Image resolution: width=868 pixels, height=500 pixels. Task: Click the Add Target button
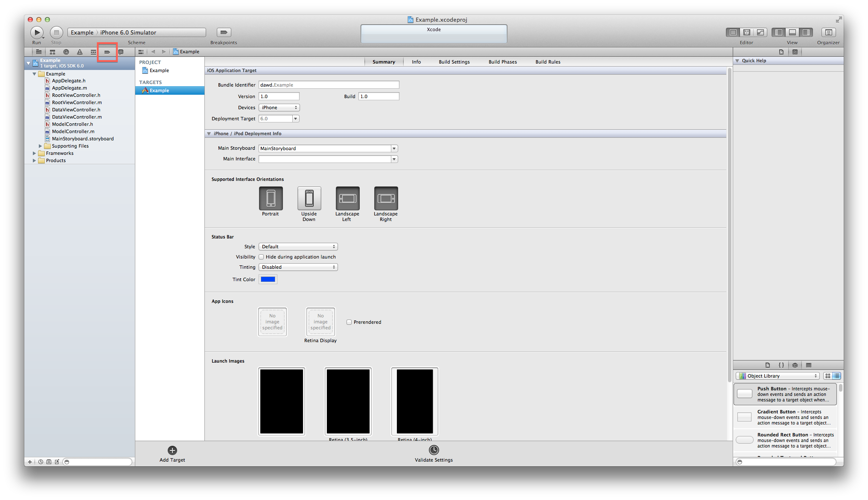click(172, 454)
